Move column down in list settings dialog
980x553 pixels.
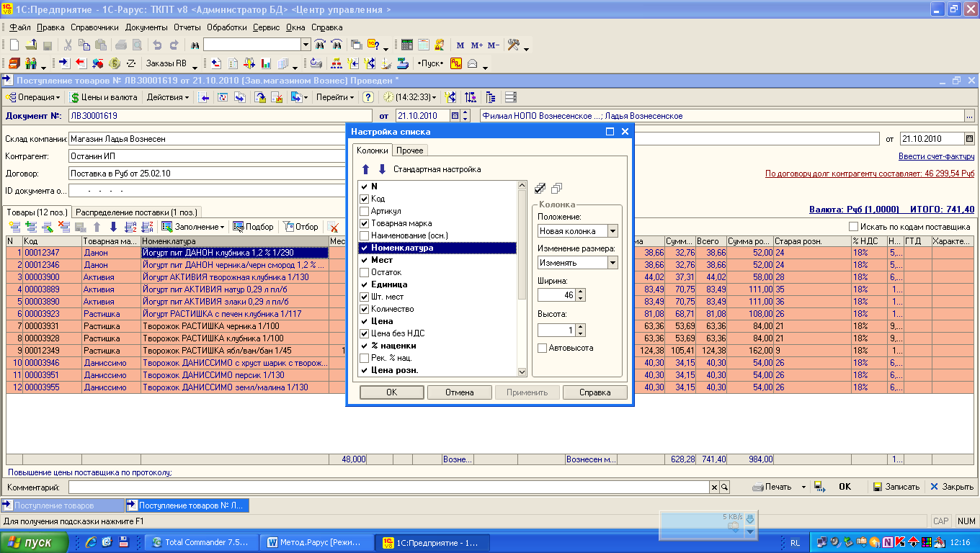click(x=382, y=169)
